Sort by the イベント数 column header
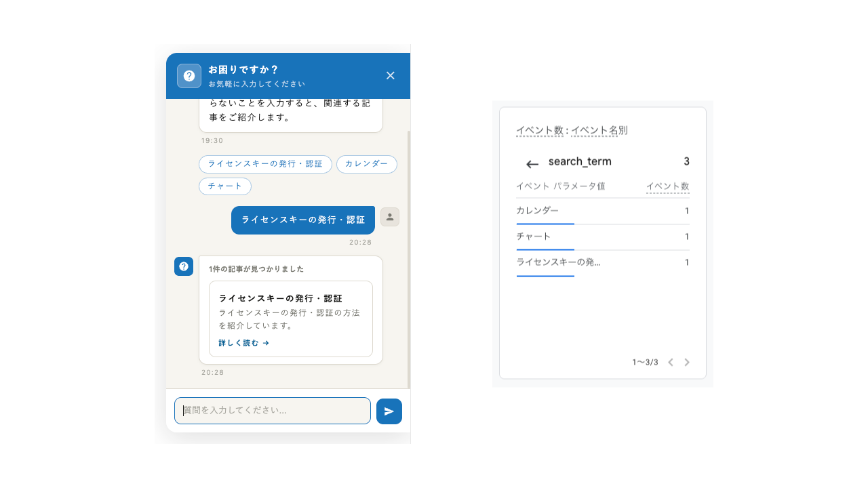 [667, 186]
